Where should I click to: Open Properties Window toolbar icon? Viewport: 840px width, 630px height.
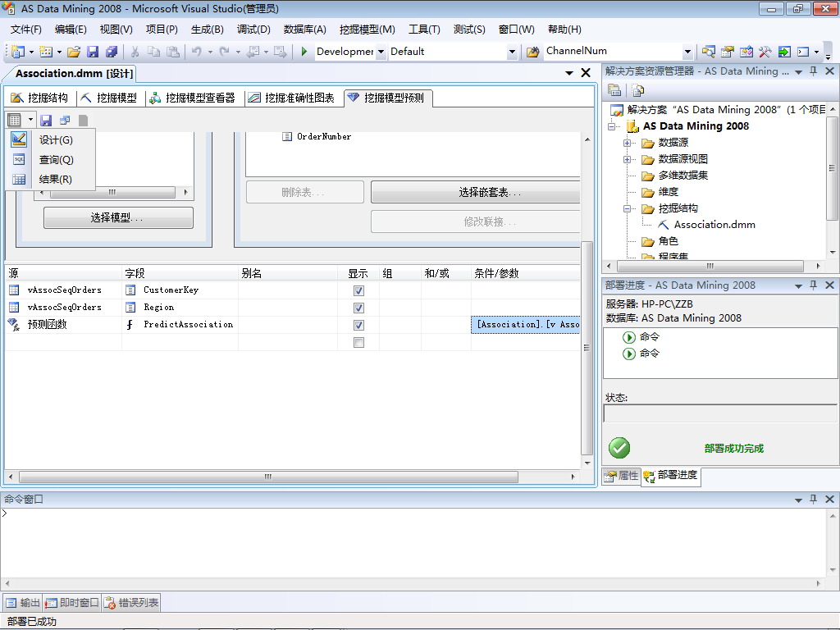727,52
